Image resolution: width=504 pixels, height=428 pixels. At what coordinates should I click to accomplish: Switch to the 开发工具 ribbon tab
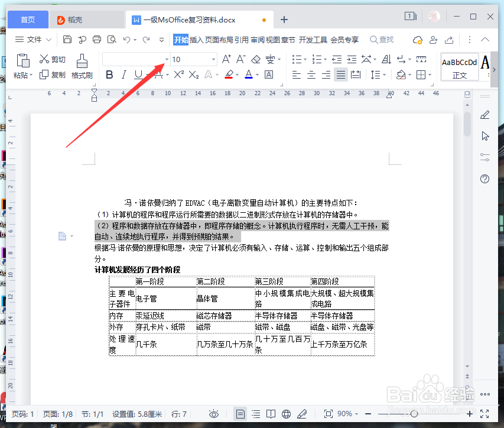coord(313,40)
